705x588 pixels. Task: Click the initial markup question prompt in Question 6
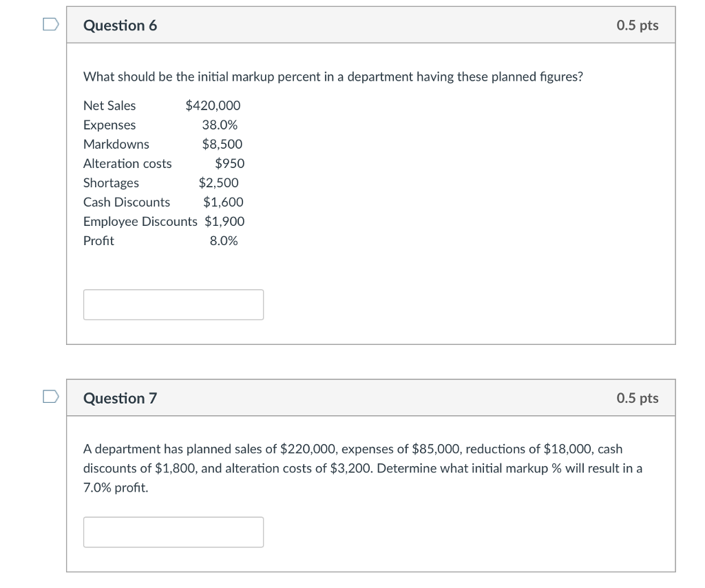(333, 76)
